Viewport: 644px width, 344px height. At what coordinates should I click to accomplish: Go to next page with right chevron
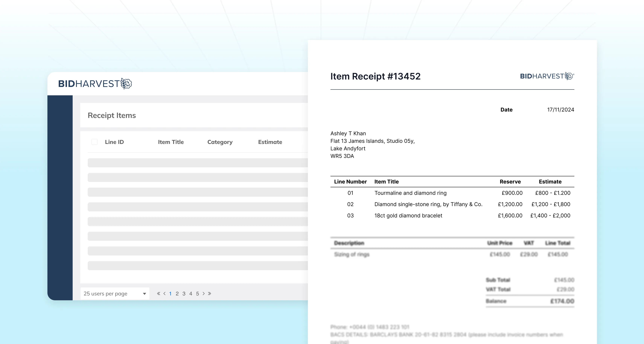click(x=203, y=294)
